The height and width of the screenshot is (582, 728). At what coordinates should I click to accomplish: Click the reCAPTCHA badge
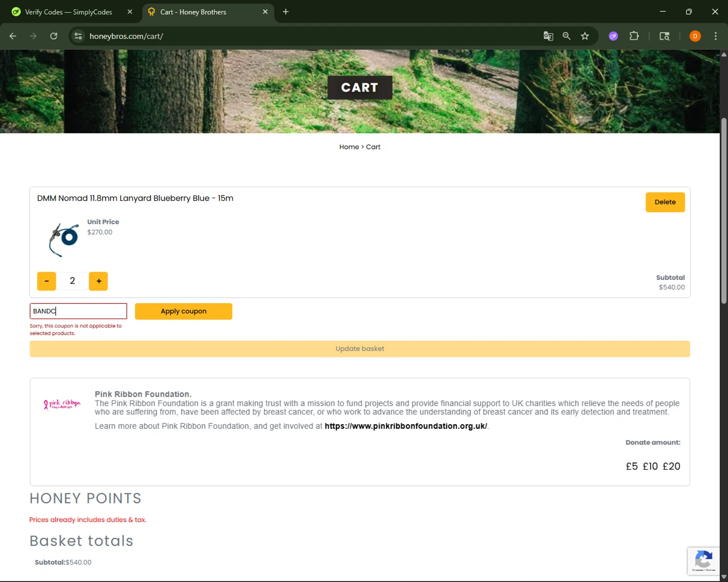click(x=703, y=561)
